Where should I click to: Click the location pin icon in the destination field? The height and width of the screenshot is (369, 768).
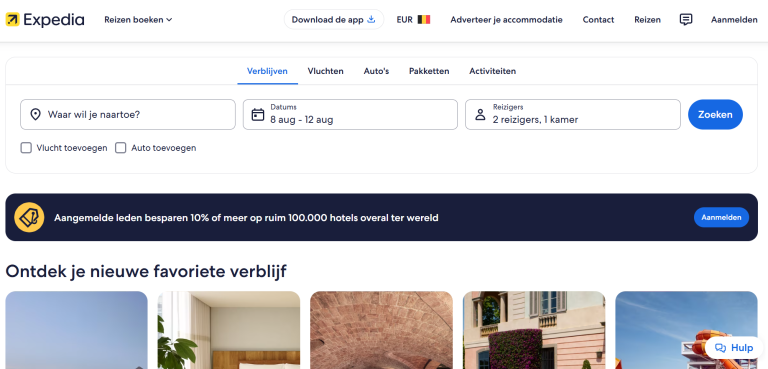click(35, 115)
